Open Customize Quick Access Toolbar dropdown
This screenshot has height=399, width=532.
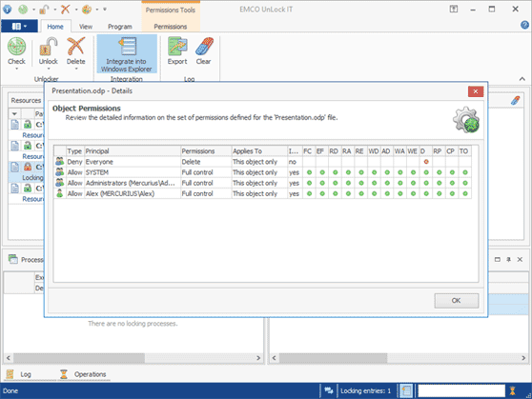(105, 10)
